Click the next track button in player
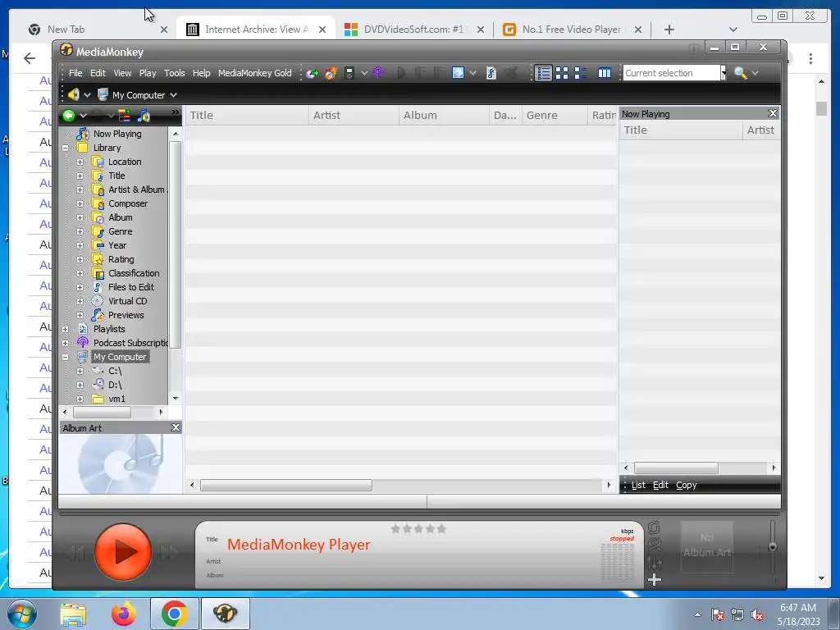The height and width of the screenshot is (630, 840). point(169,553)
